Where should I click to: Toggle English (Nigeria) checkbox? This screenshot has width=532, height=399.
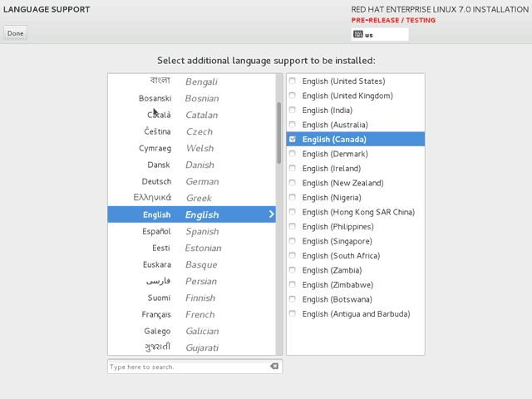pos(292,198)
